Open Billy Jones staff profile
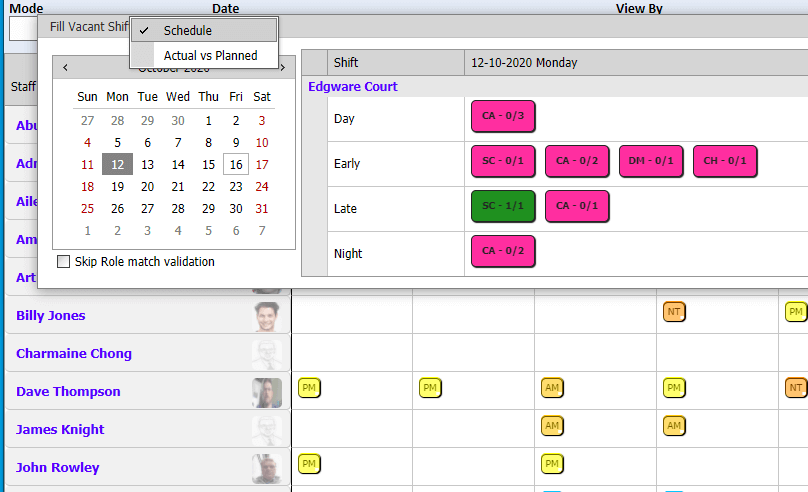This screenshot has height=492, width=808. pos(50,315)
